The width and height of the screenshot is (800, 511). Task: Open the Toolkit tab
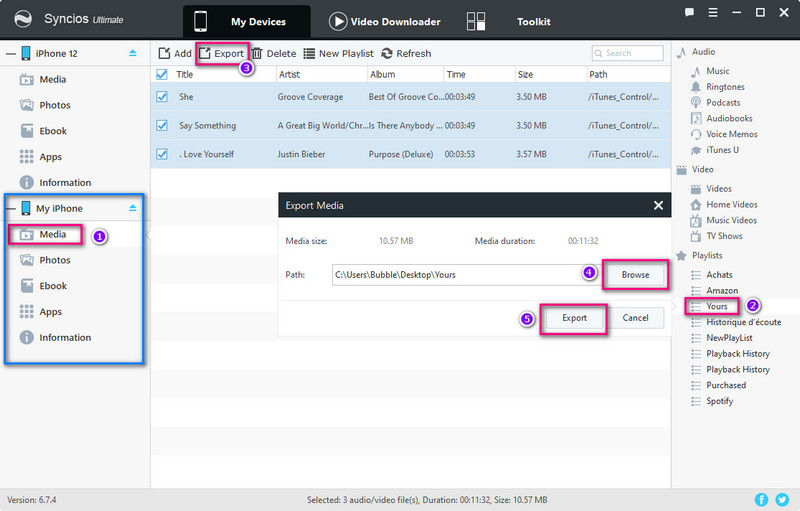pyautogui.click(x=509, y=21)
